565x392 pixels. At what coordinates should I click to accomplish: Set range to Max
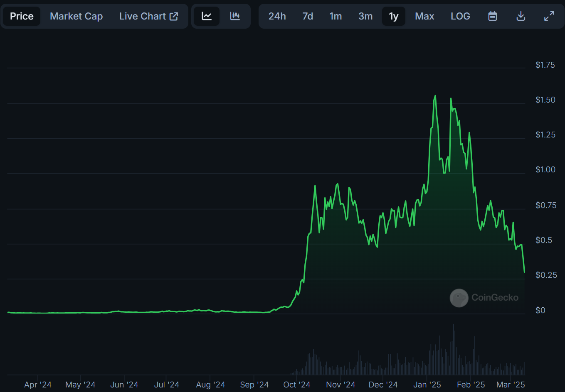pos(424,16)
